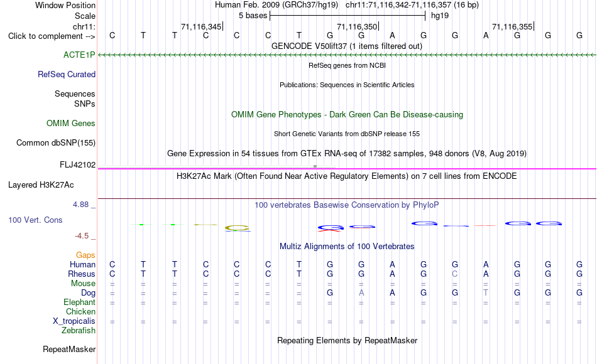Click the 71,116,345 position marker
597x364 pixels.
point(201,26)
